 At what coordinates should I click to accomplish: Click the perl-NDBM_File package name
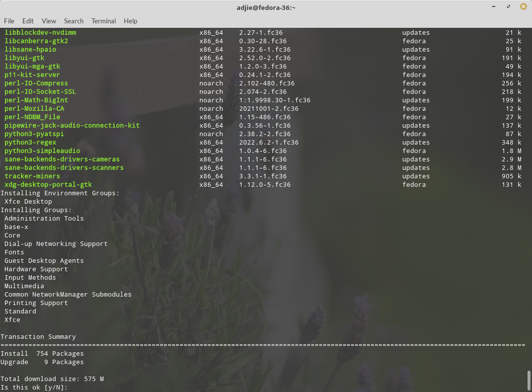tap(32, 117)
